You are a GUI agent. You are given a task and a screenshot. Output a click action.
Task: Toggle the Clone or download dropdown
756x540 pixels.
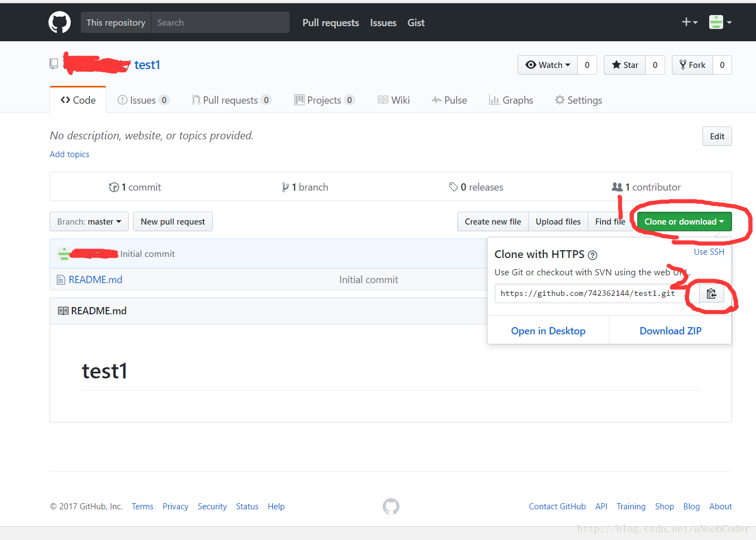684,221
